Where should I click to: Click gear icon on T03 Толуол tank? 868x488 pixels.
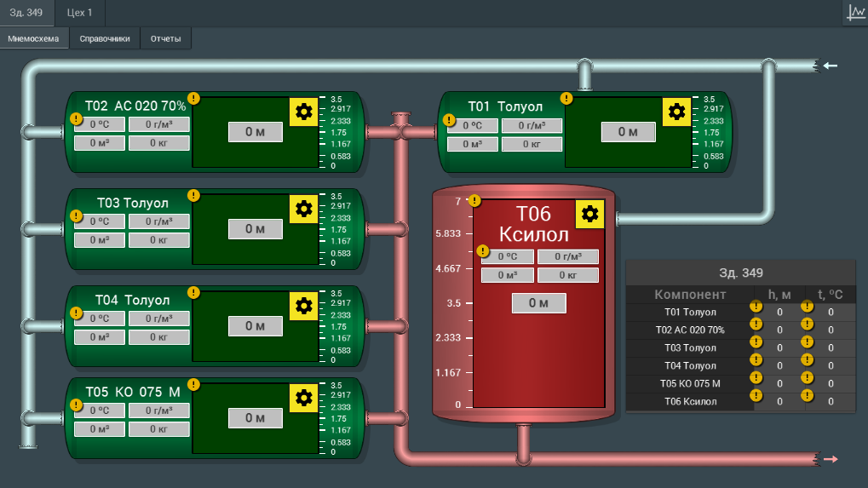[x=303, y=210]
